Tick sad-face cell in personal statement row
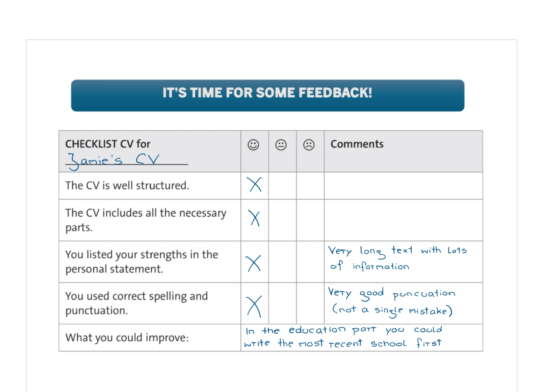Viewport: 535px width, 392px height. 310,262
